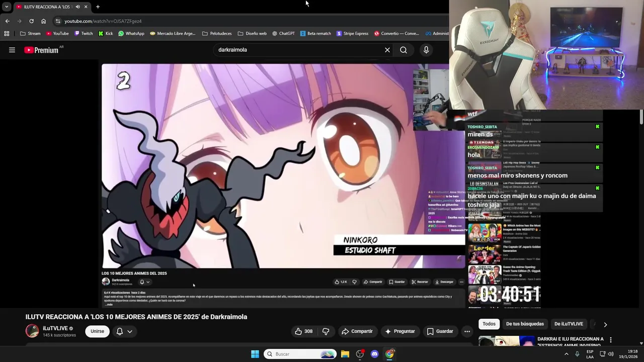Open more actions three-dot menu
The image size is (644, 362).
point(467,331)
